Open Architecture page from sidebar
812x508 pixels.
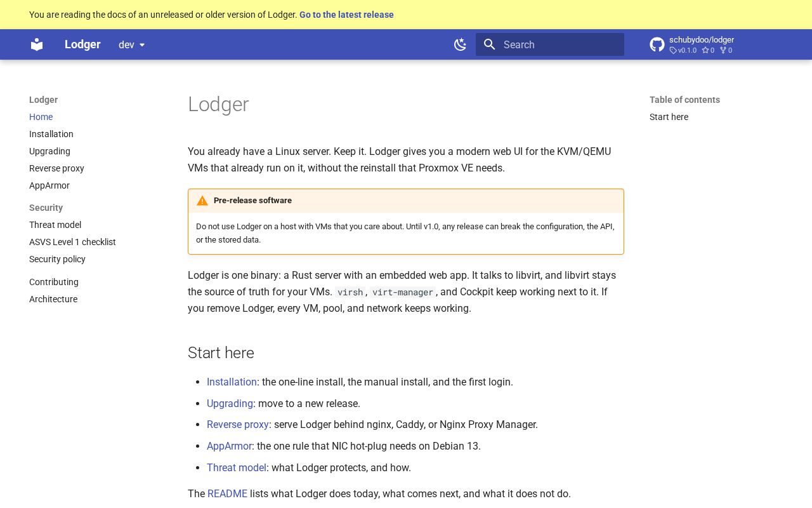[53, 299]
